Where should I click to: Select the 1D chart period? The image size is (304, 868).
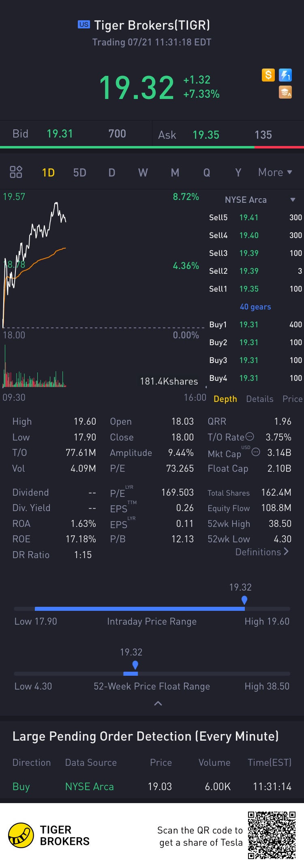click(48, 173)
